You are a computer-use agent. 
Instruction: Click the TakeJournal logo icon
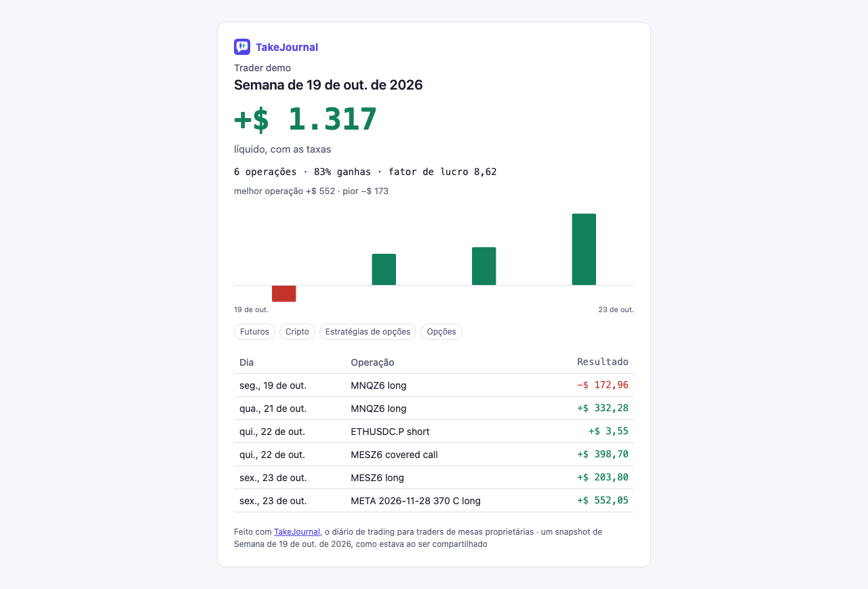pyautogui.click(x=242, y=47)
